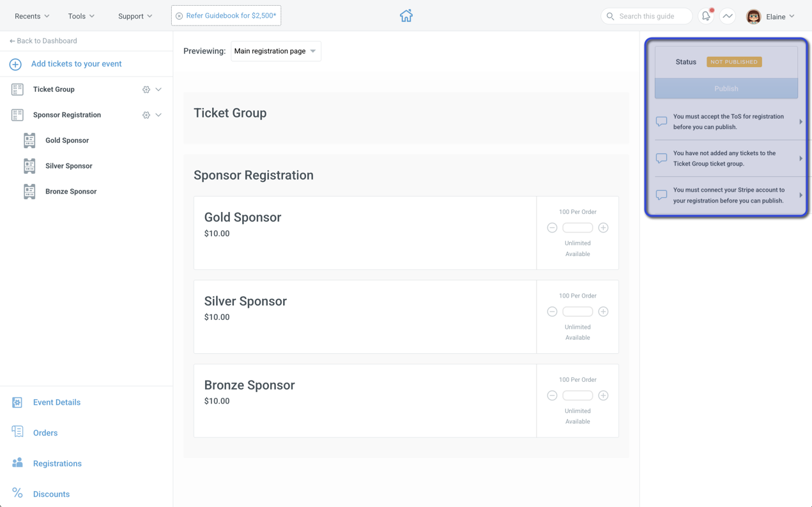
Task: Decrease Silver Sponsor quantity with minus
Action: 552,312
